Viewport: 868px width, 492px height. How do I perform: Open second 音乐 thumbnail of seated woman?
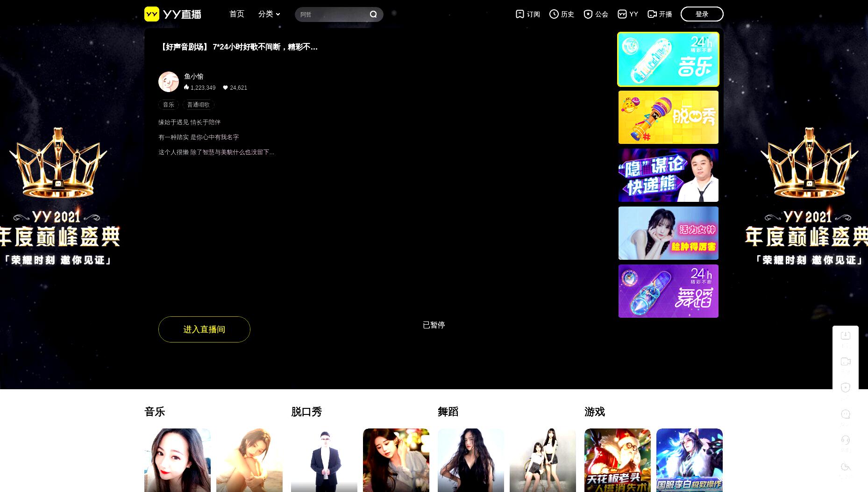pos(249,460)
